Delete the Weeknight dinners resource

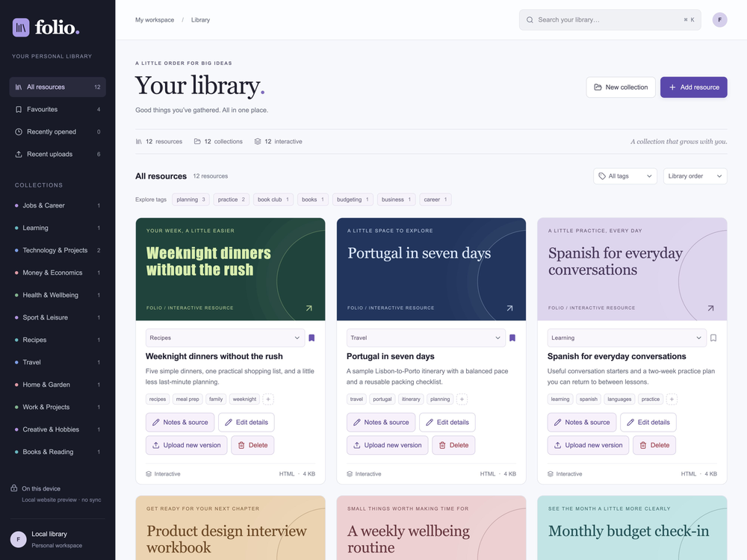coord(252,445)
